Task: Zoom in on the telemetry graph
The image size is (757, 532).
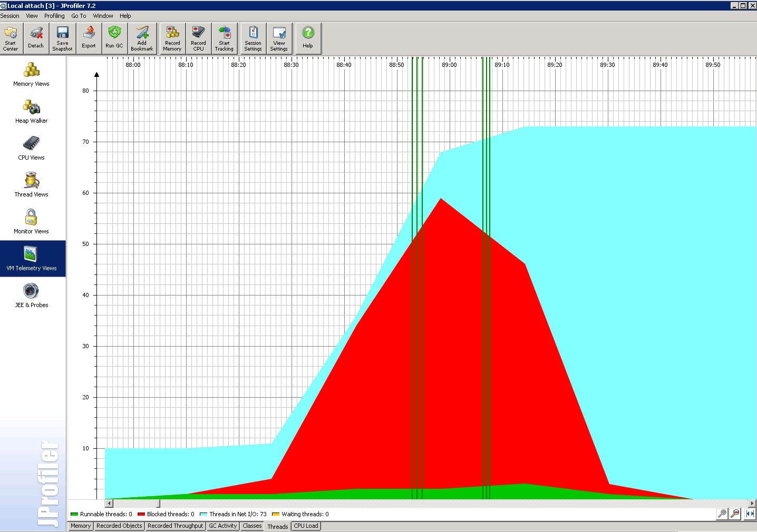Action: (x=722, y=514)
